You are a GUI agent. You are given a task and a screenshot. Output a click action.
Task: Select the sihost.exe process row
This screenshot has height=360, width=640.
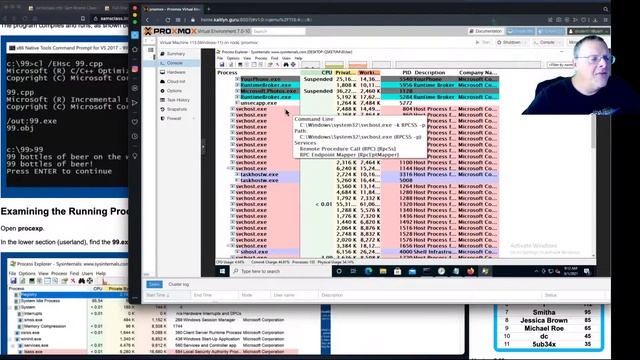pos(358,252)
